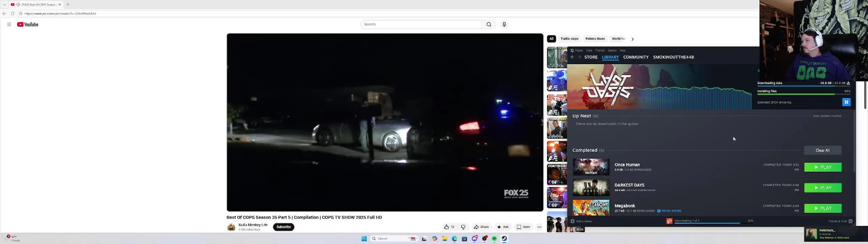Open Steam Friends & Chat
Viewport: 868px width, 244px height.
point(840,221)
